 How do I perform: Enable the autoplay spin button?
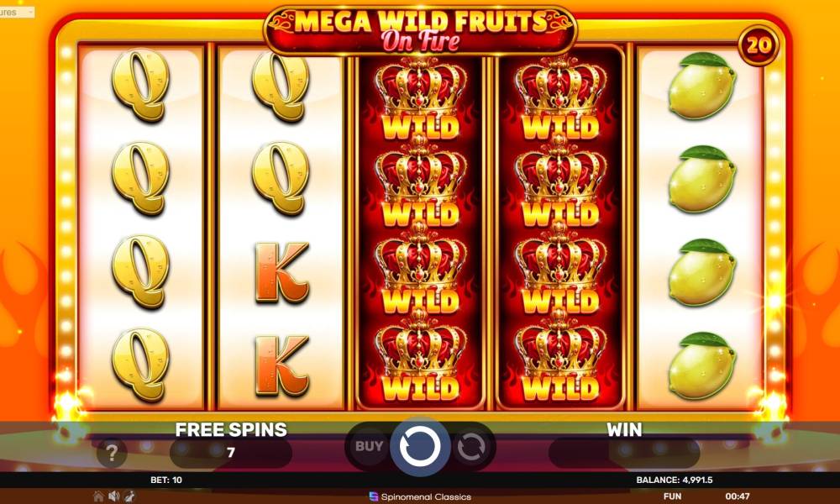click(471, 447)
